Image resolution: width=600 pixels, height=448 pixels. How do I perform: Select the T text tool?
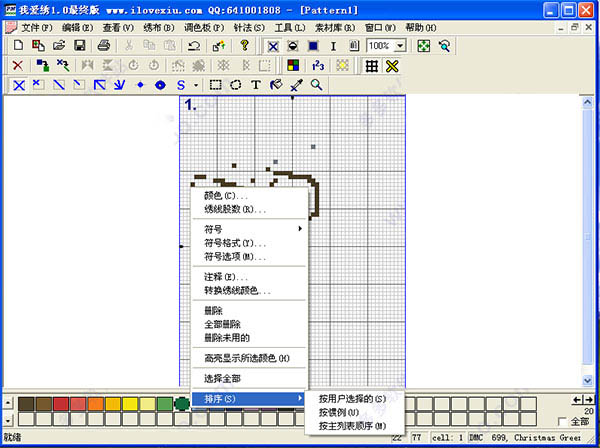[x=256, y=85]
